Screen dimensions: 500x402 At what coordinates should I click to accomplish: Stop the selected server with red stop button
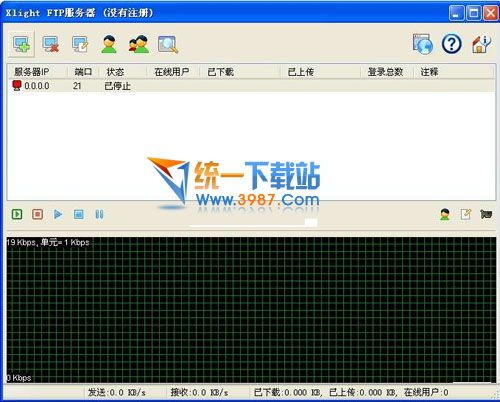(37, 214)
